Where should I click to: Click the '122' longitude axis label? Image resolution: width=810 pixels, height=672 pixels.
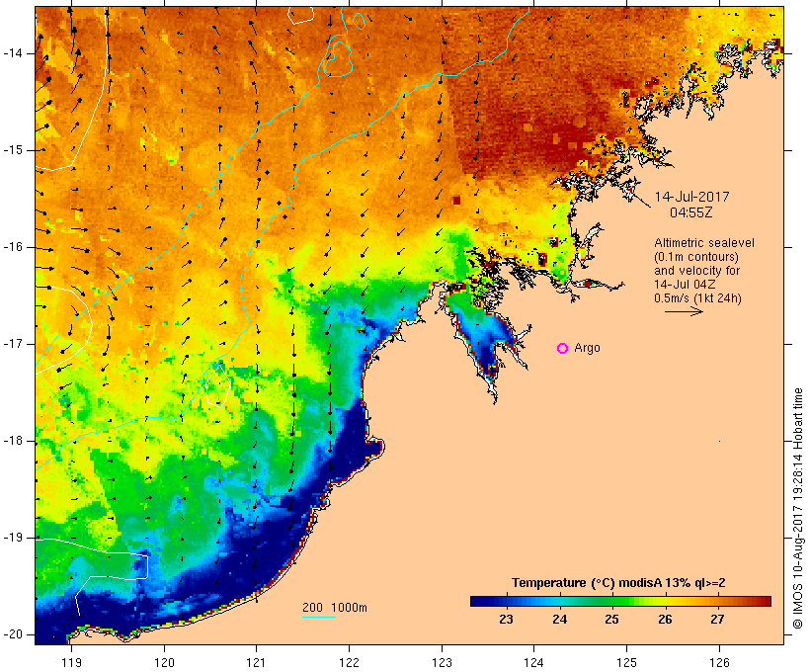coord(350,662)
